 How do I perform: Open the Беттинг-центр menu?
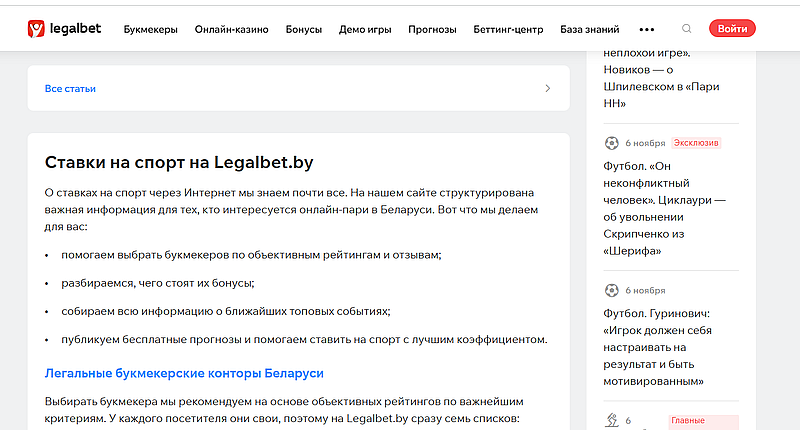pyautogui.click(x=508, y=30)
